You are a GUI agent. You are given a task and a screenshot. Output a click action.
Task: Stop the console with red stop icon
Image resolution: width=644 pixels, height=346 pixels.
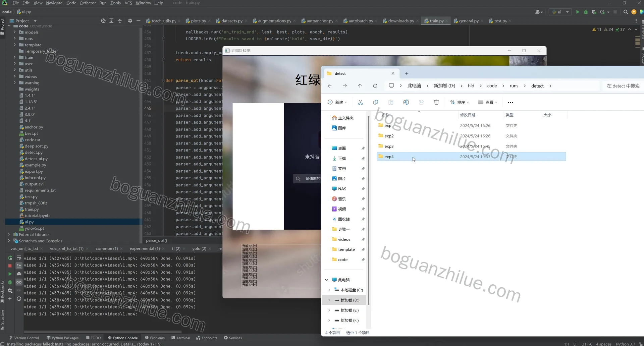pos(10,266)
